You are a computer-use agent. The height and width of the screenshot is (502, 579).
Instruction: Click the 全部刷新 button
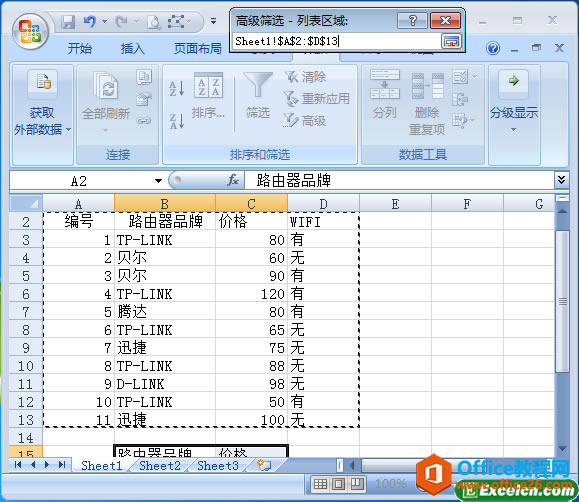(106, 103)
